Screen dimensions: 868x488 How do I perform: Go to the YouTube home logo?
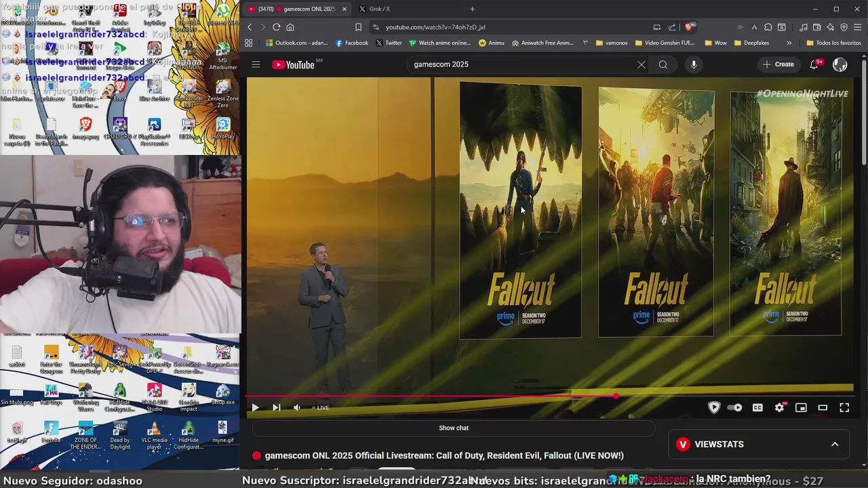(x=294, y=64)
